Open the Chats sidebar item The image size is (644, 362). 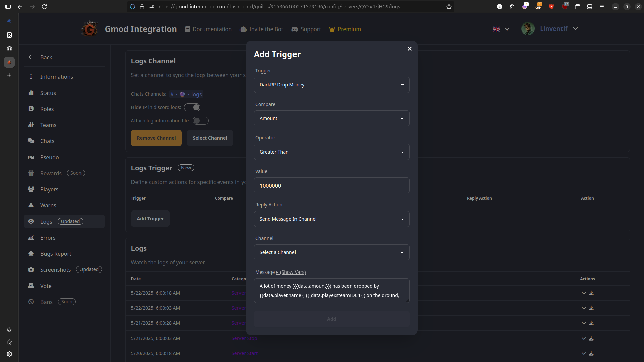64,141
